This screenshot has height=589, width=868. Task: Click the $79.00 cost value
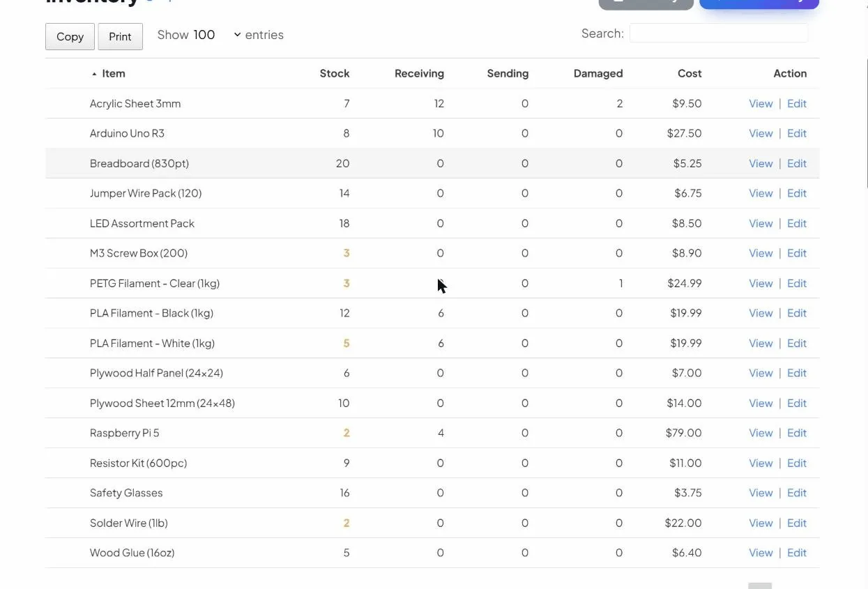point(684,433)
